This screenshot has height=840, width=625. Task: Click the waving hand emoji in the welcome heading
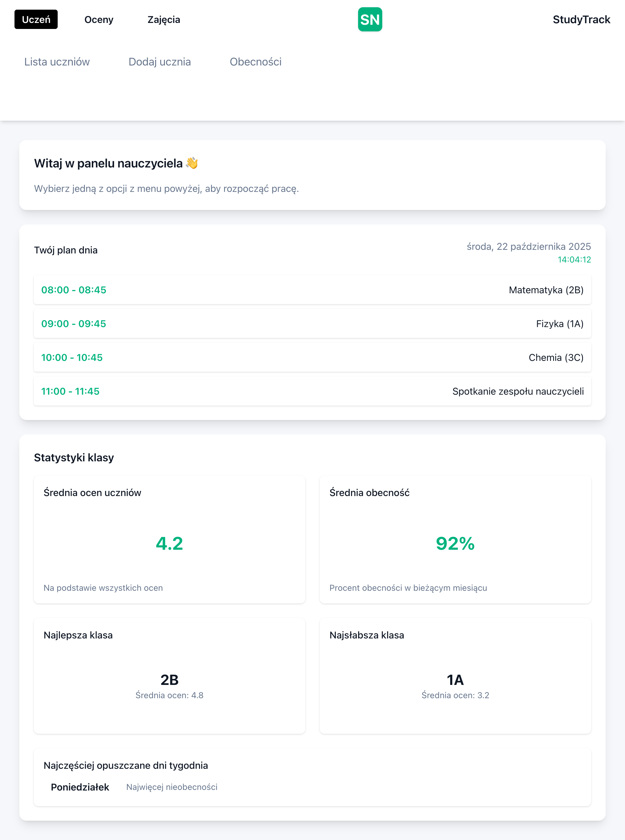[x=192, y=163]
